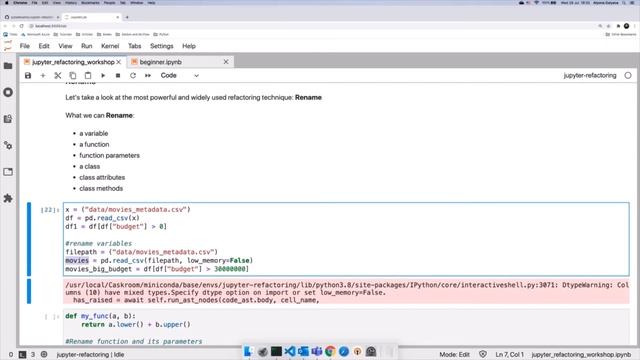
Task: Open the property inspector gears icon
Action: 8,145
